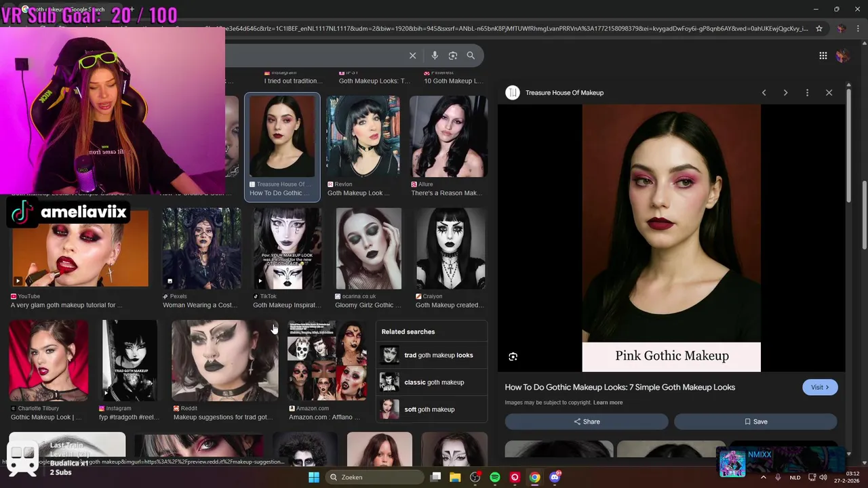The height and width of the screenshot is (488, 868).
Task: Open the red circle app on taskbar
Action: (x=515, y=477)
